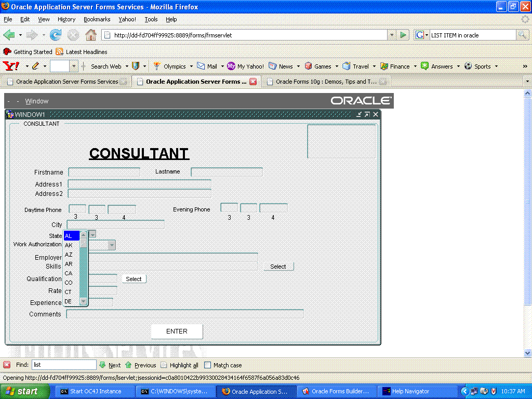Choose AK in the State list
The height and width of the screenshot is (399, 532).
pos(71,245)
